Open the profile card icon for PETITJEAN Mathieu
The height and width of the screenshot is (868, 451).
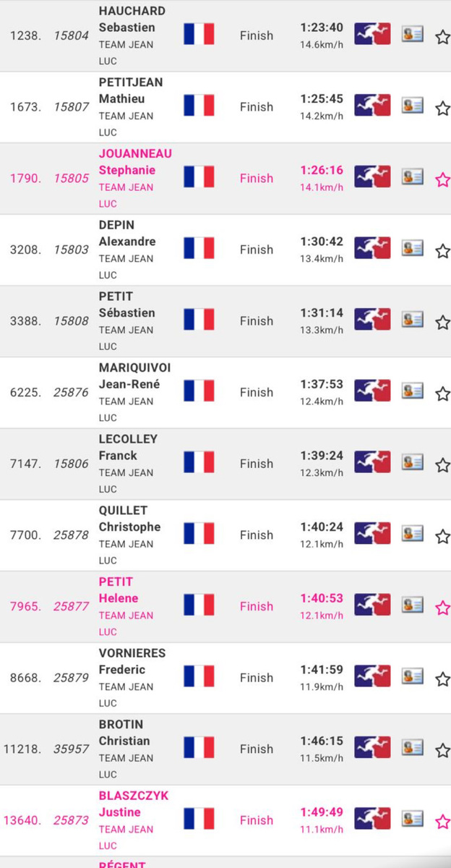pos(413,106)
